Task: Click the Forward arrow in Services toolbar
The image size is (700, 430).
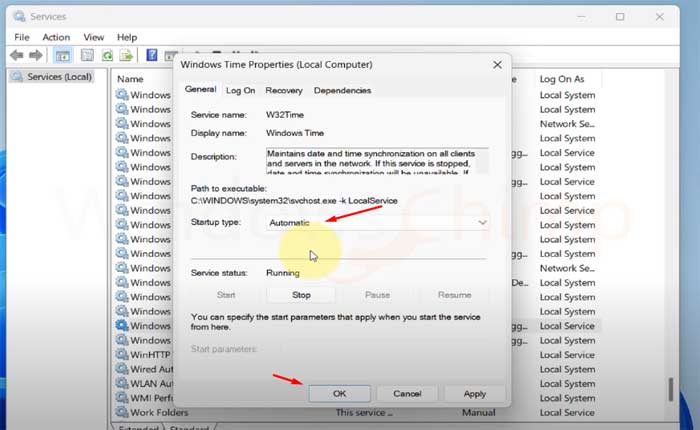Action: [36, 55]
